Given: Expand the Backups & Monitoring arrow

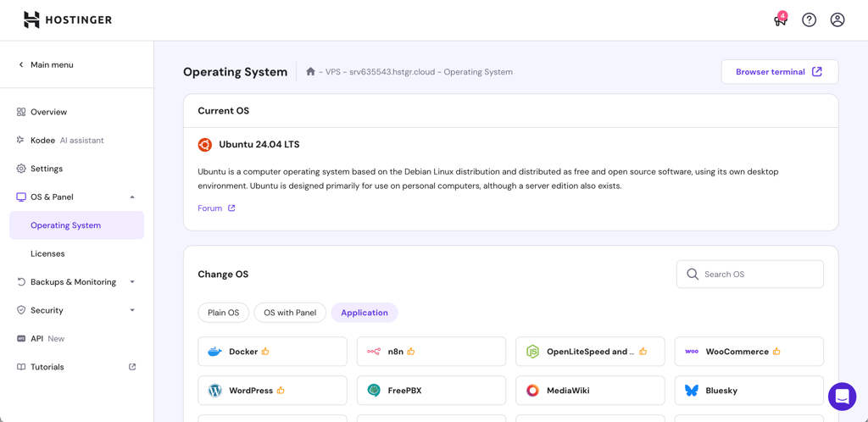Looking at the screenshot, I should [x=132, y=282].
